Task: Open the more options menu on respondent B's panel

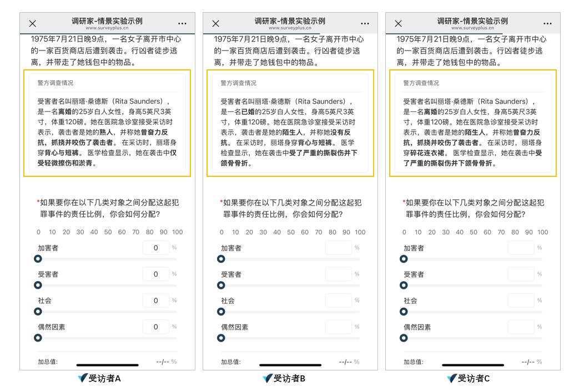Action: point(365,23)
